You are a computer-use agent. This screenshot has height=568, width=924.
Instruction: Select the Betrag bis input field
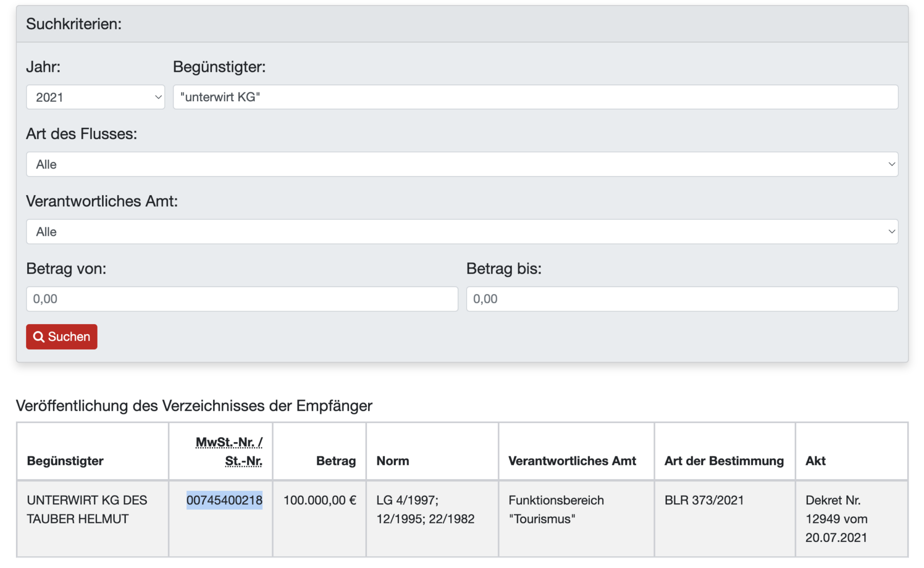pyautogui.click(x=682, y=299)
